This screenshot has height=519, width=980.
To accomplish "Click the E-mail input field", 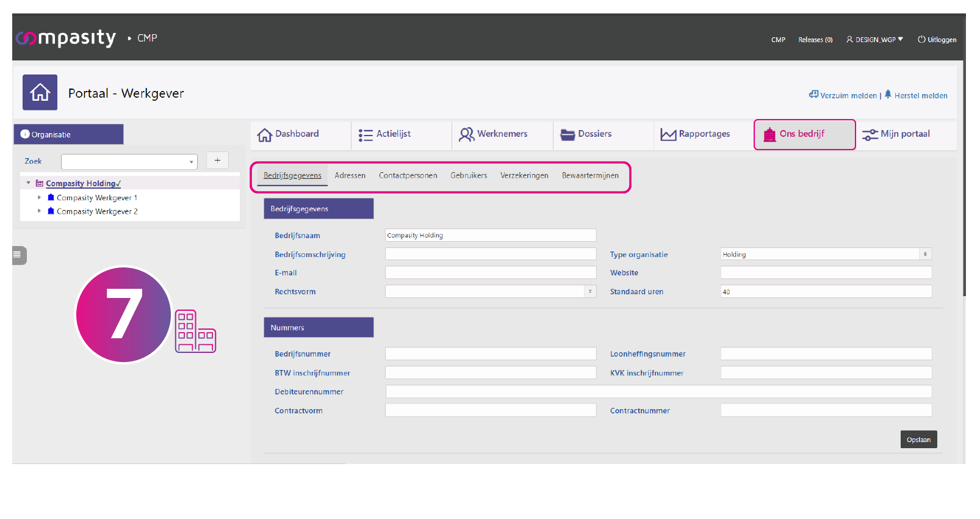I will tap(491, 272).
